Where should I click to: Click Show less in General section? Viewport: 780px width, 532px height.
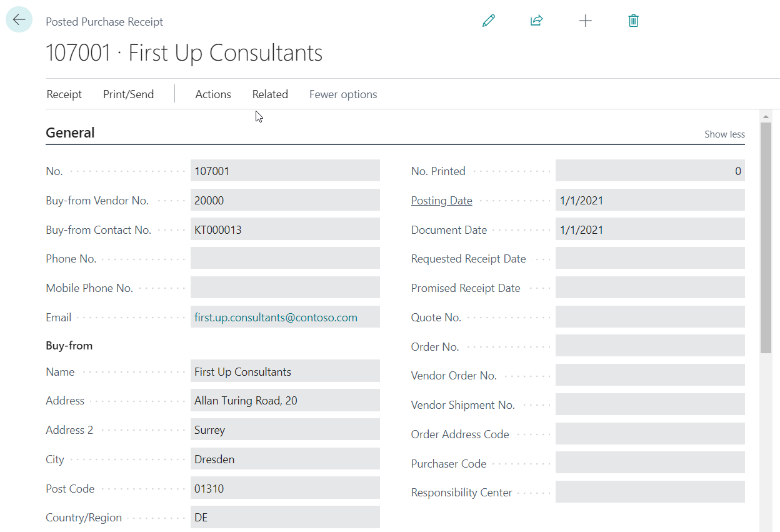tap(724, 134)
